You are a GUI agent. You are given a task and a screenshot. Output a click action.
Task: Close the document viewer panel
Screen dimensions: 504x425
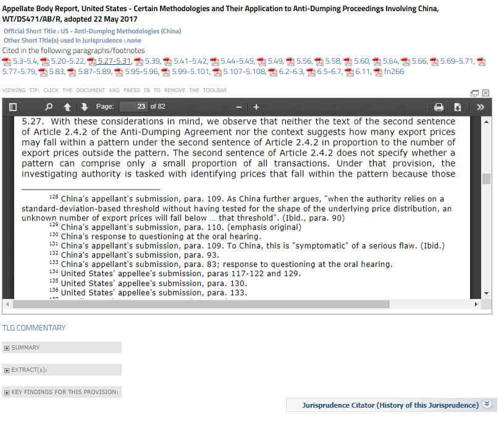[485, 93]
